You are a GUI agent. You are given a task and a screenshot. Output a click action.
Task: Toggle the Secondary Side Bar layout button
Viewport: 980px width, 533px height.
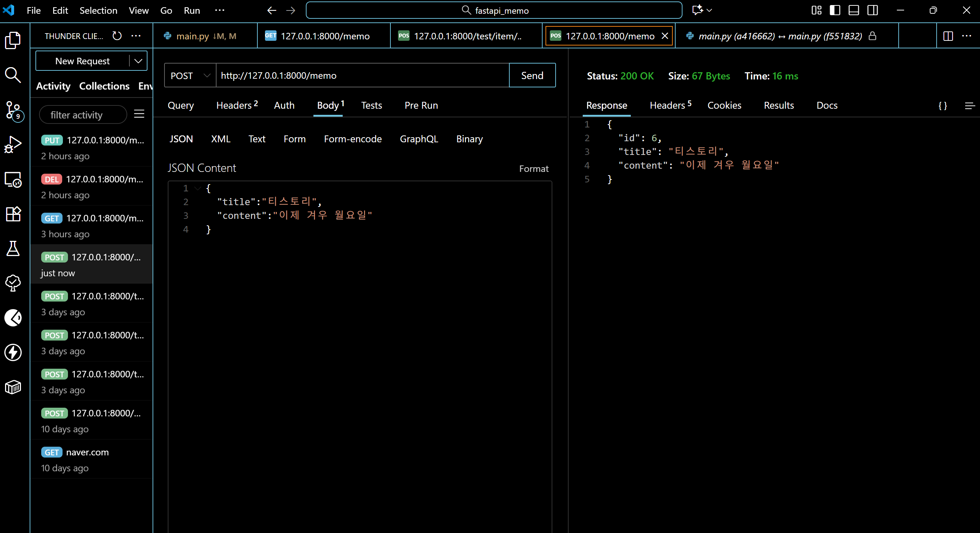point(873,10)
